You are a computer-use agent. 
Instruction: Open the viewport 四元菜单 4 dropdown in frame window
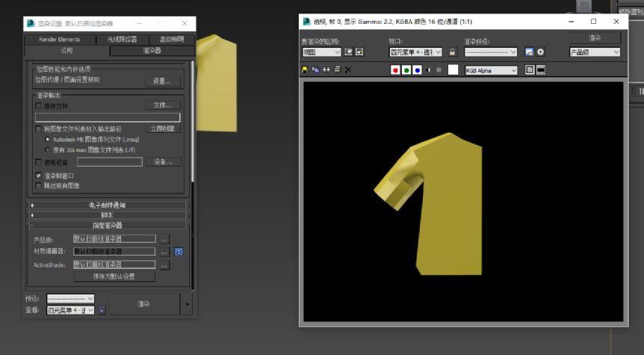[415, 52]
